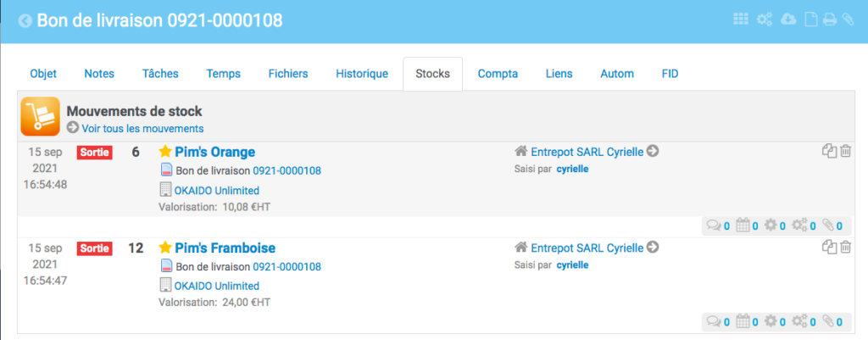Open double gears counter on Pim's Framboise row
This screenshot has width=868, height=340.
[804, 321]
